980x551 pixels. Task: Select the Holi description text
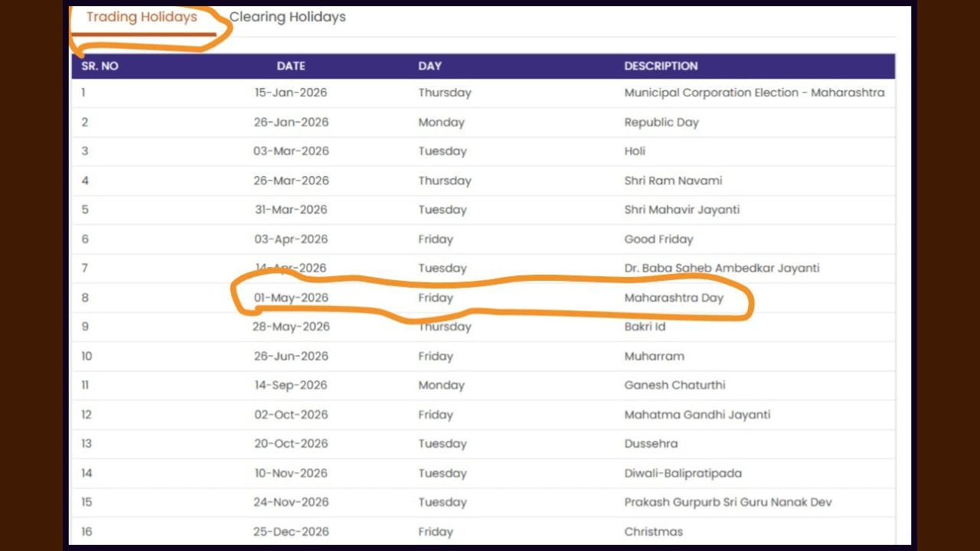[635, 152]
